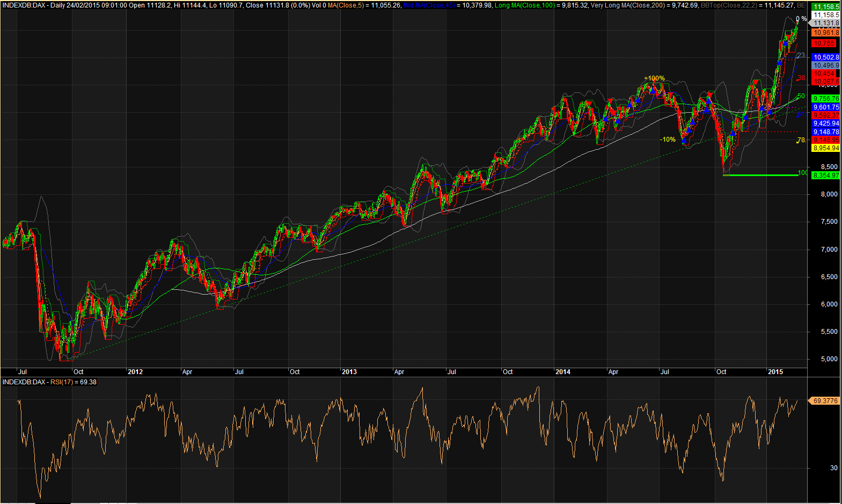Screen dimensions: 842x504
Task: Select the red 9,146.95 price label
Action: click(826, 140)
